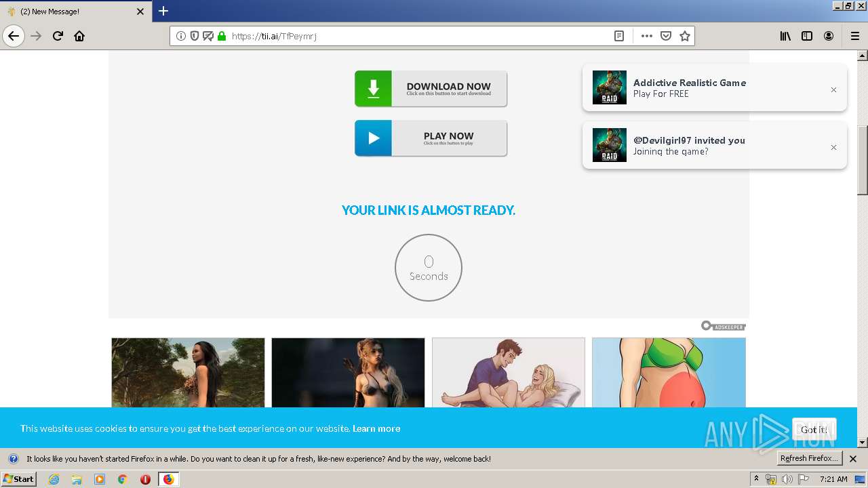
Task: Click the RAID game icon in first notification
Action: pos(609,87)
